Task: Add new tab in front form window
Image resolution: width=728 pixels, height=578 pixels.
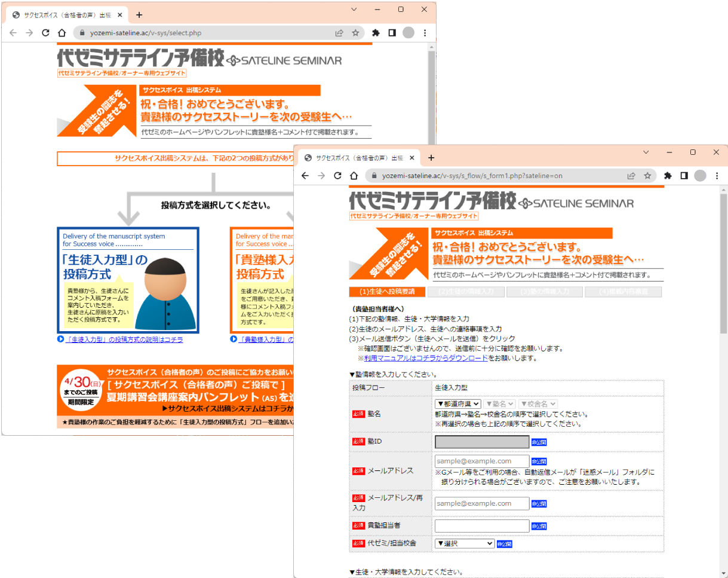Action: point(431,158)
